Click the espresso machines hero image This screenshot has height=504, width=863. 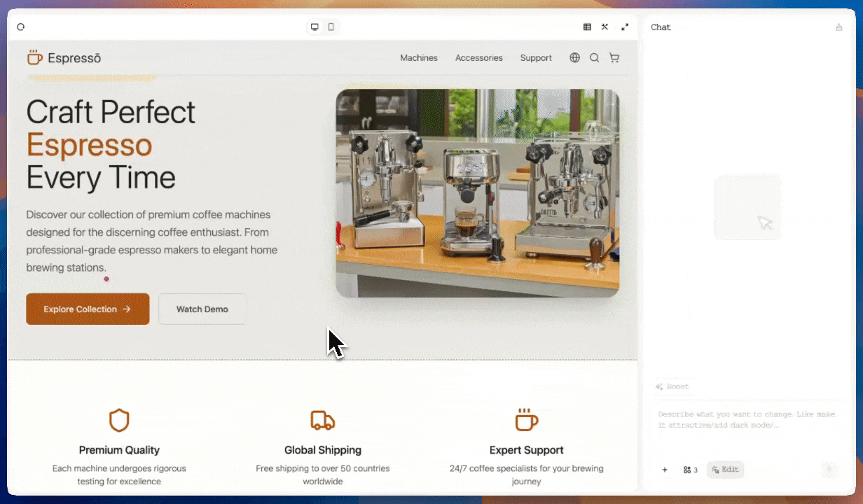point(478,193)
